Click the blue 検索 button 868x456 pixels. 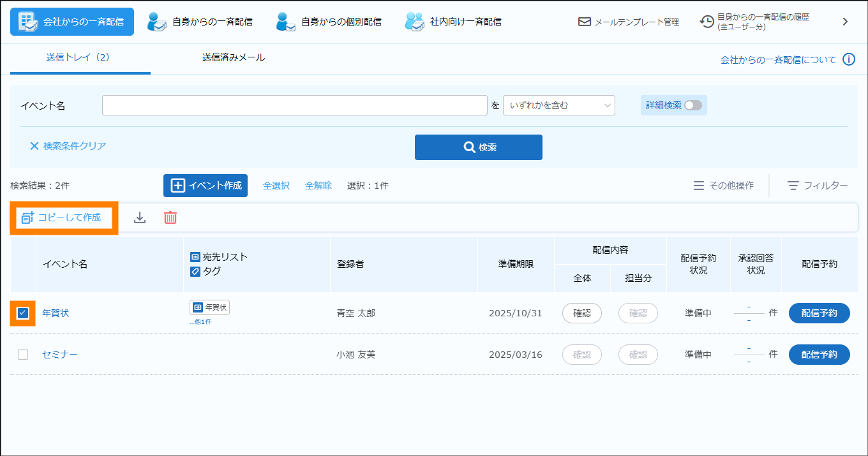[x=479, y=147]
